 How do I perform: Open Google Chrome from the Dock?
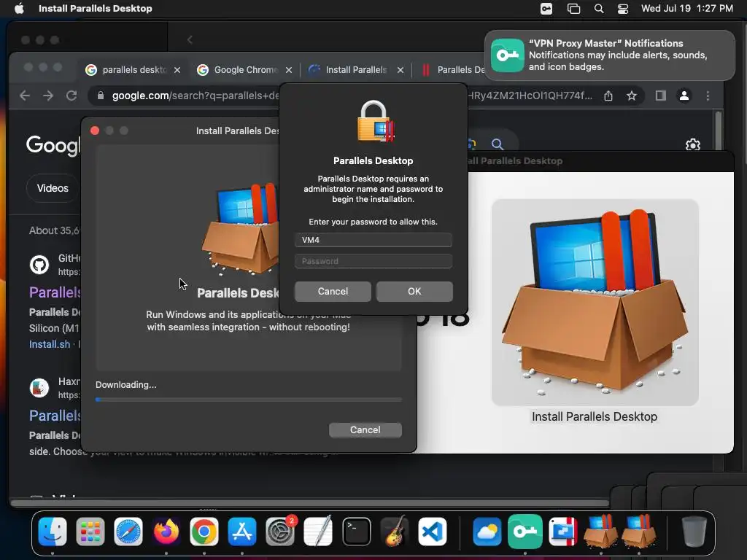click(x=204, y=532)
